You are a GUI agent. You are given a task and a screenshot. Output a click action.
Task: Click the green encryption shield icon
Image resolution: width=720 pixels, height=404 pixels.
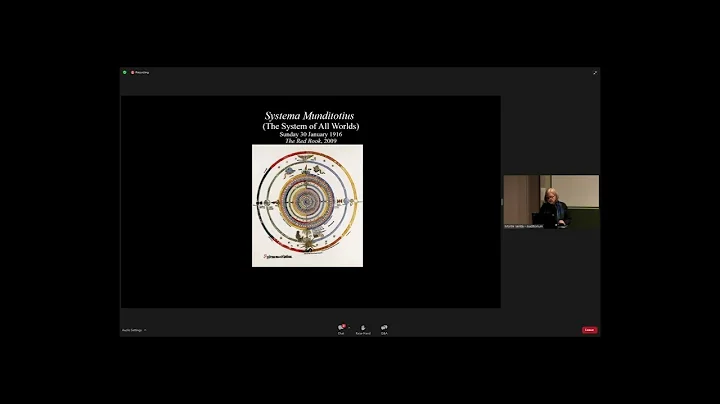(124, 73)
